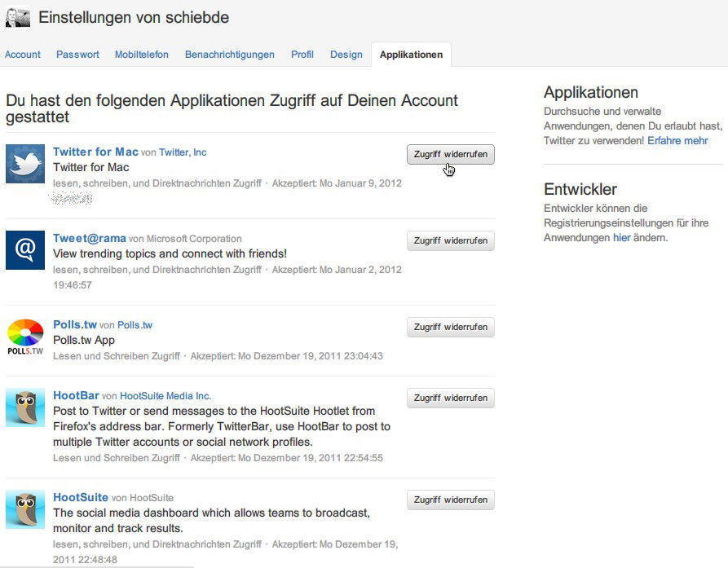
Task: Revoke access for Polls.tw
Action: click(450, 327)
